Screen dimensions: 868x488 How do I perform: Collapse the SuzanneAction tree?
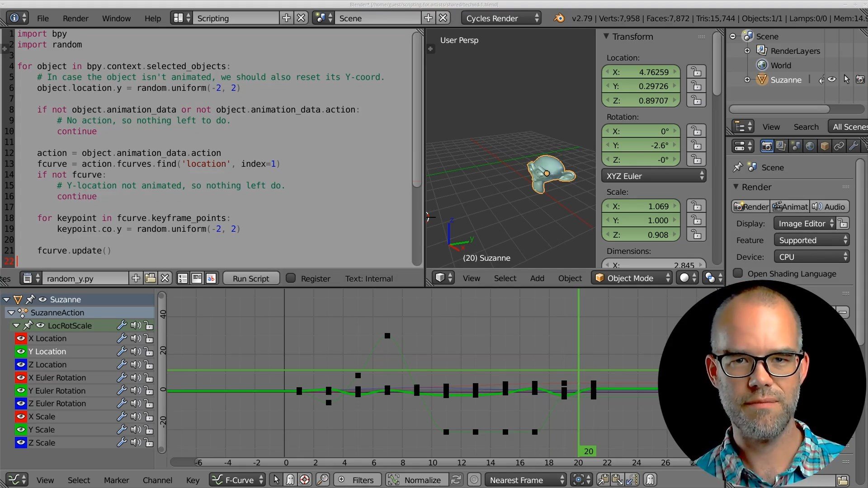pos(11,313)
